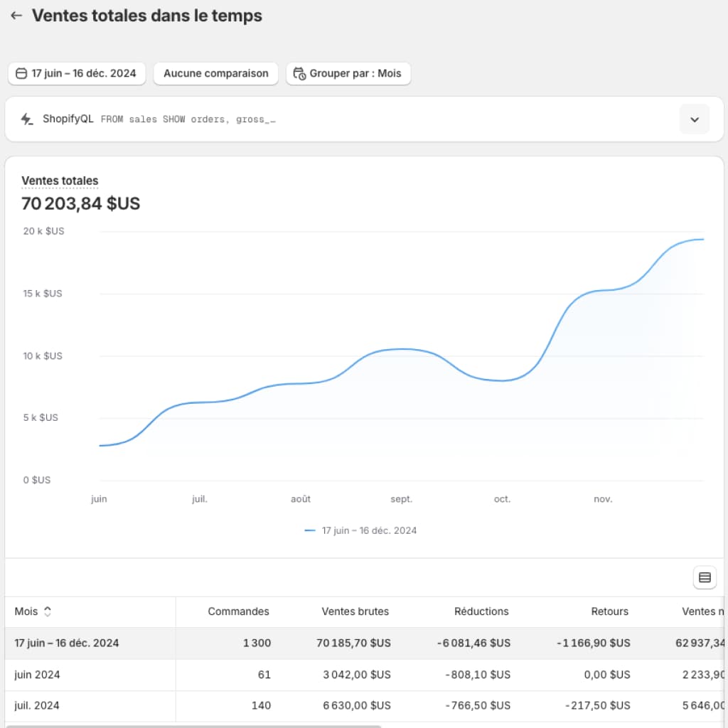Click the Ventes totales metric title

click(60, 181)
